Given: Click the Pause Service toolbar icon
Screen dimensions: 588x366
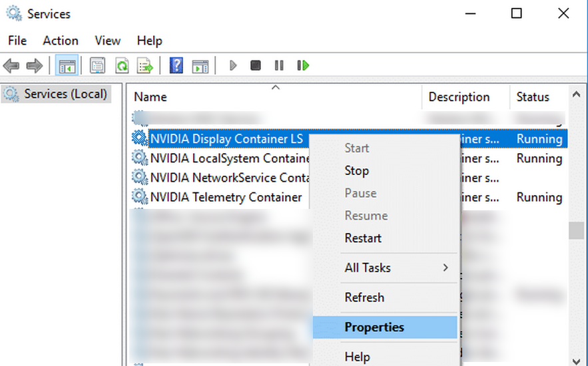Looking at the screenshot, I should (279, 66).
